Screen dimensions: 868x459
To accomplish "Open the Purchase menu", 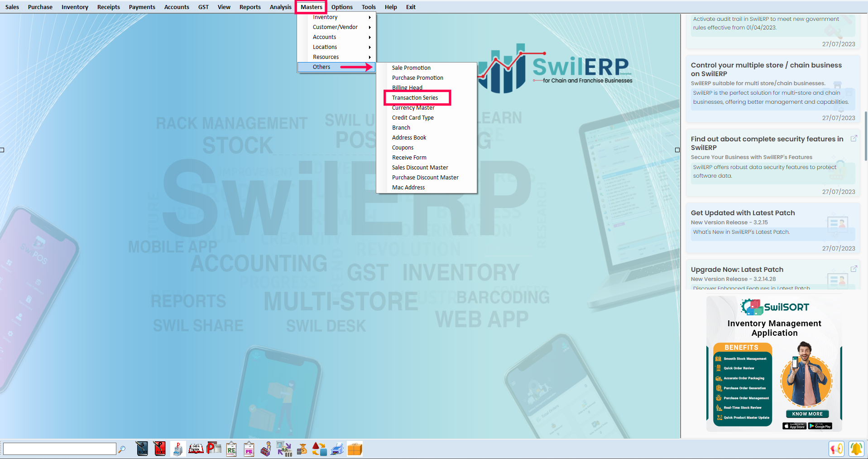I will (40, 7).
